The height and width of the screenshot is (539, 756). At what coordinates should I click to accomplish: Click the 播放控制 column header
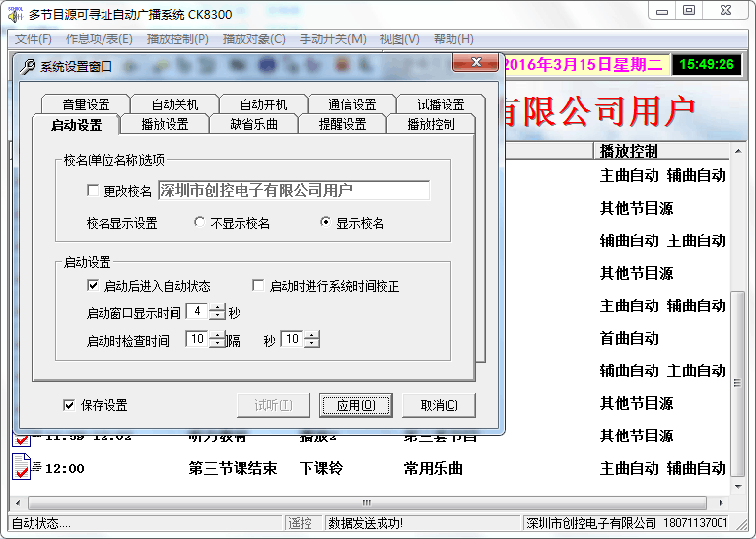tap(661, 151)
